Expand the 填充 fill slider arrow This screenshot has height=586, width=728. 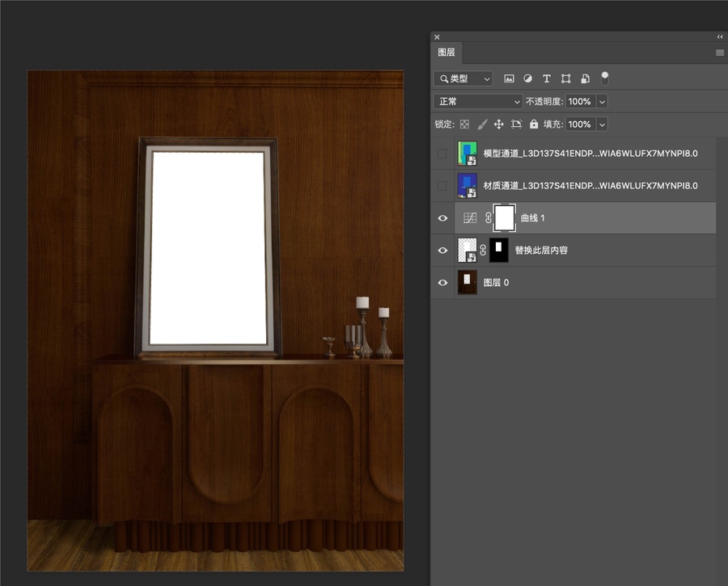click(x=602, y=124)
